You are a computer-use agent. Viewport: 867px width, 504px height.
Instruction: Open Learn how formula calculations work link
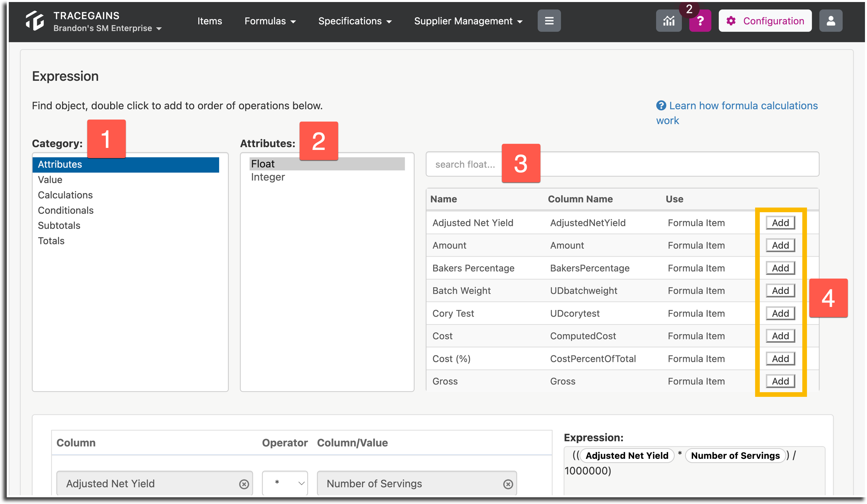tap(737, 113)
